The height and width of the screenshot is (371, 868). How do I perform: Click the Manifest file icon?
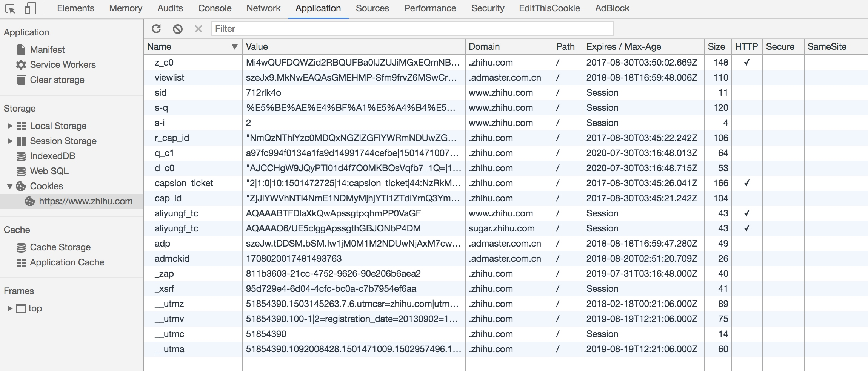pyautogui.click(x=21, y=49)
